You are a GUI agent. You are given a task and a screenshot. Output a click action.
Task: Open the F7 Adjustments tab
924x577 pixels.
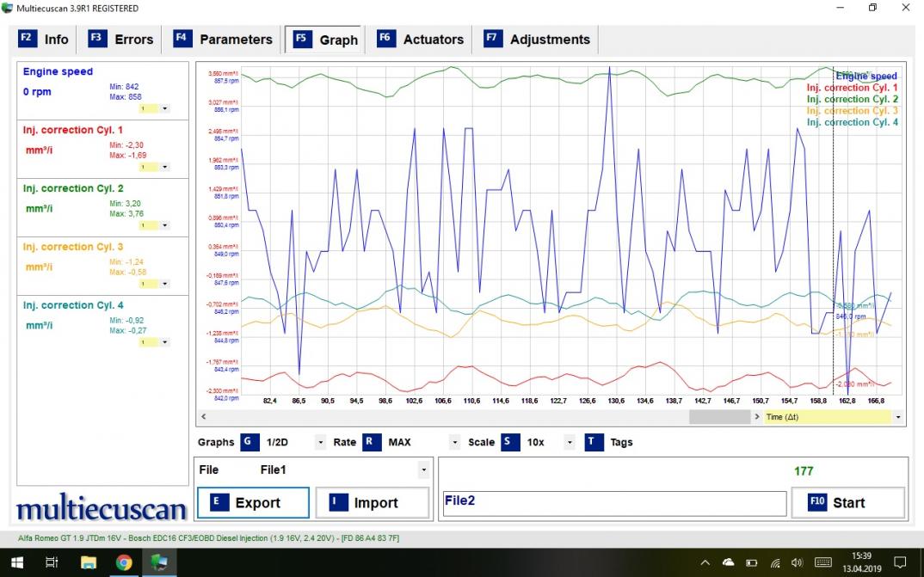536,40
